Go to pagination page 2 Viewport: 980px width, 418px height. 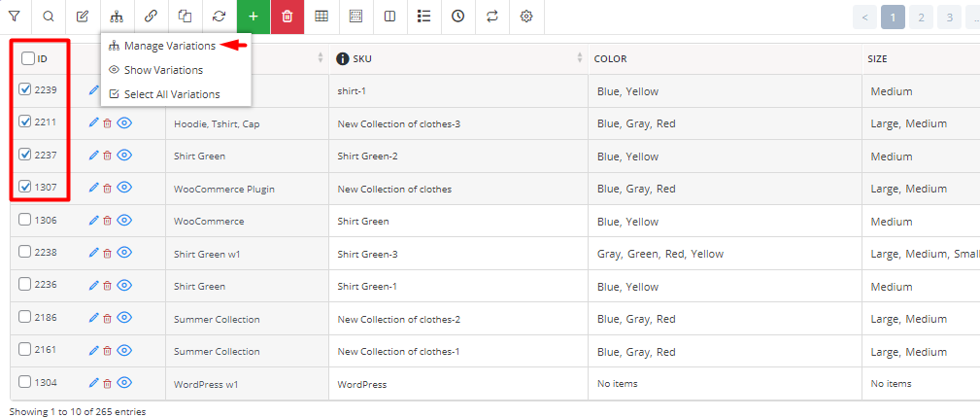(x=922, y=17)
